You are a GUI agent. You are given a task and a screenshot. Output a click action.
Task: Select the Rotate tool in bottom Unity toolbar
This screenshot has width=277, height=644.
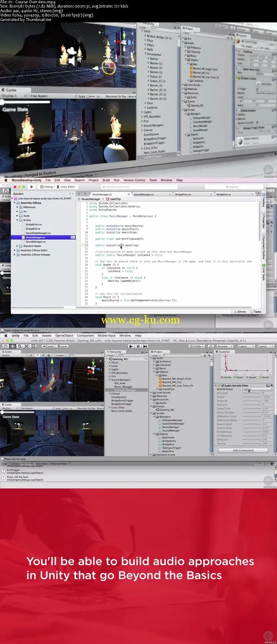tap(19, 346)
